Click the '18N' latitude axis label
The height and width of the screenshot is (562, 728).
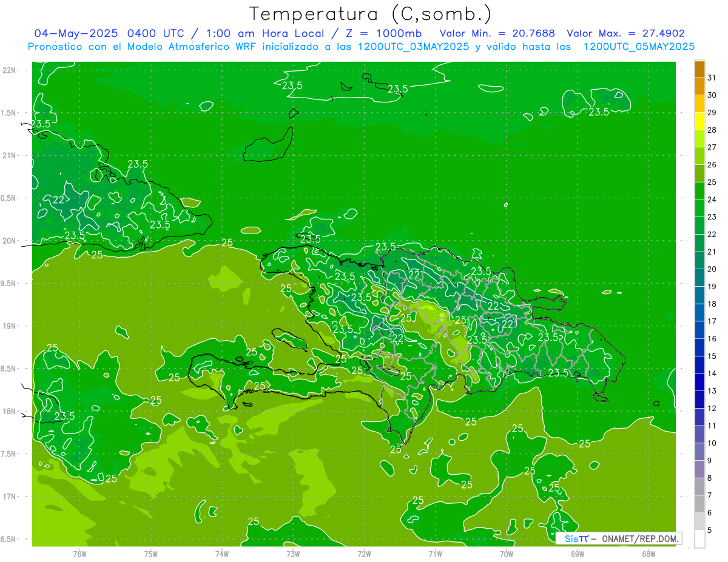pyautogui.click(x=9, y=411)
